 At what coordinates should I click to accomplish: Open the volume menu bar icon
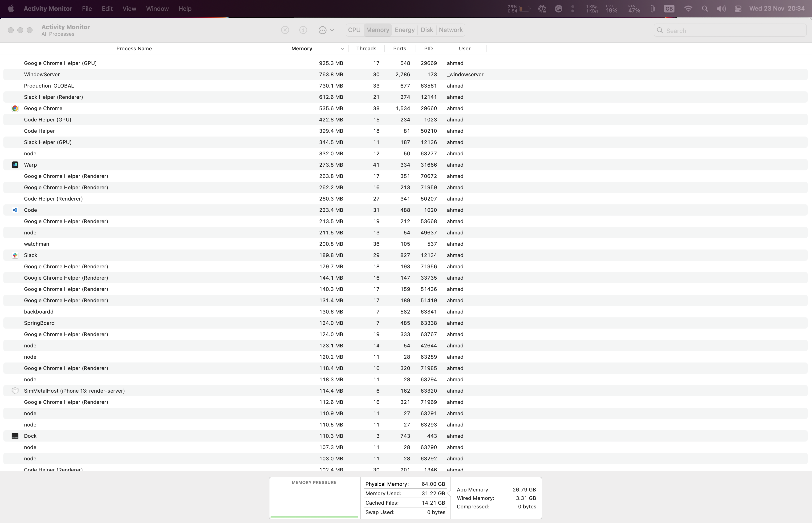(x=721, y=9)
